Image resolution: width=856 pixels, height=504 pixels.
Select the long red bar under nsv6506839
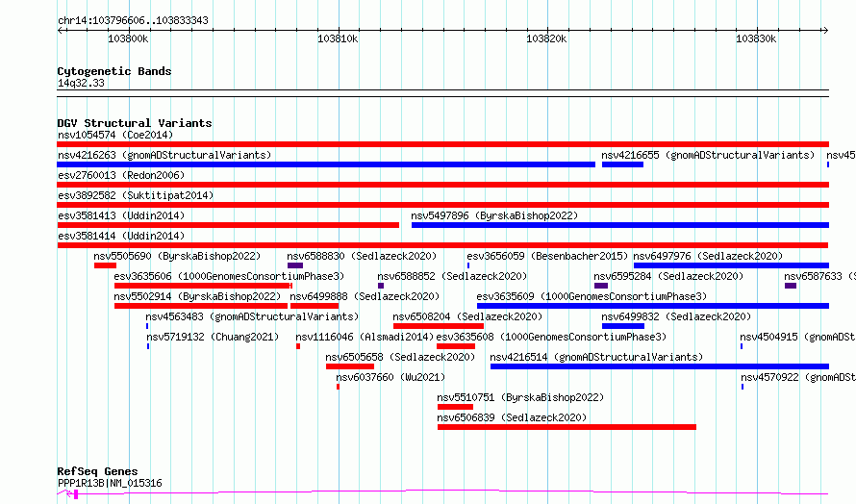coord(566,427)
